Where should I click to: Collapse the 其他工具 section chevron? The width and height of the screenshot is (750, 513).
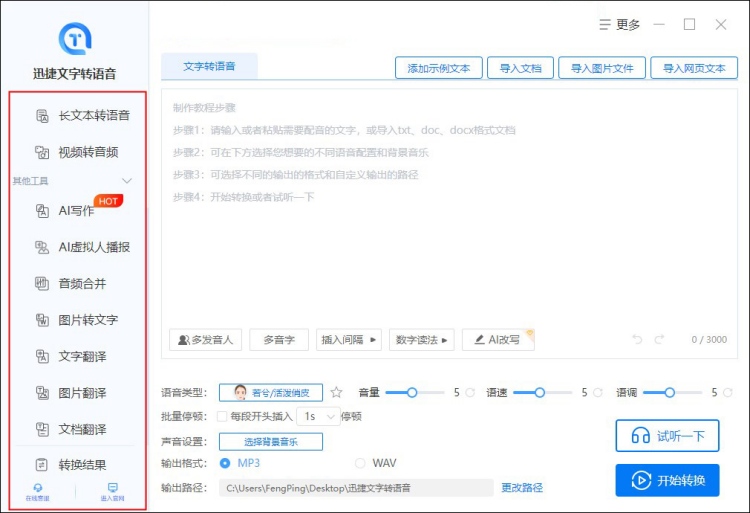click(127, 181)
